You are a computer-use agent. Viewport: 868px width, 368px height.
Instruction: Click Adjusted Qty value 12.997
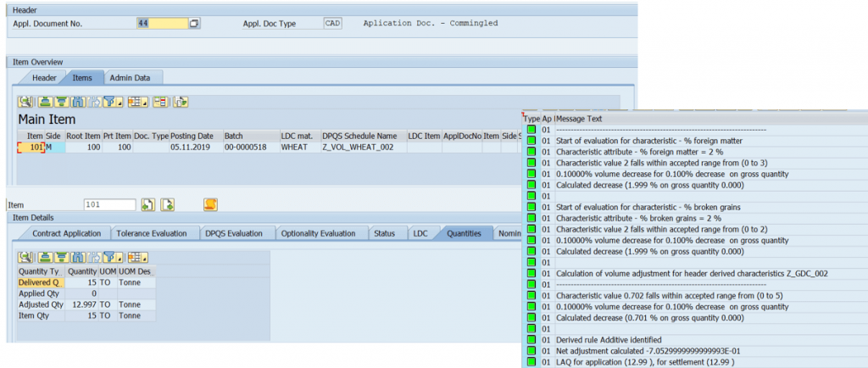82,305
